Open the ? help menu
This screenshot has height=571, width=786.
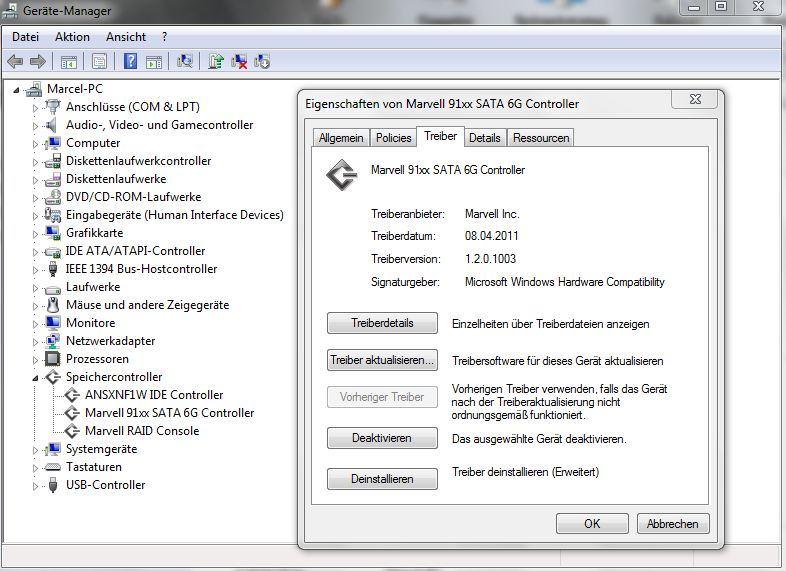[164, 37]
